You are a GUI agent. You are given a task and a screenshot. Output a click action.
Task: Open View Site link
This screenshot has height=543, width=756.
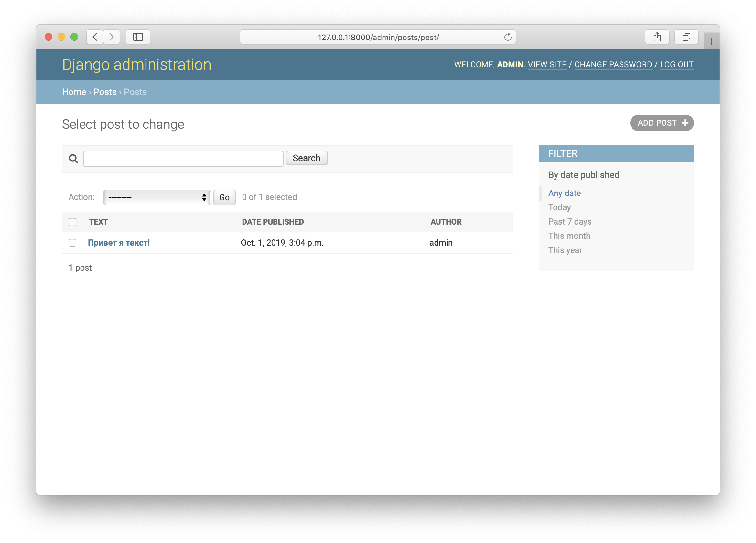point(547,64)
